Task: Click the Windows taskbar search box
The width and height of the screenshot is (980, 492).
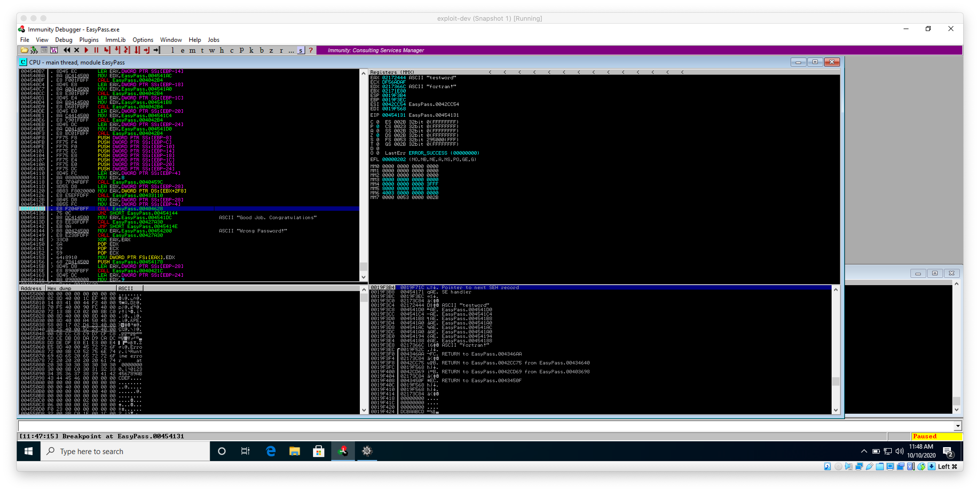Action: pos(125,451)
